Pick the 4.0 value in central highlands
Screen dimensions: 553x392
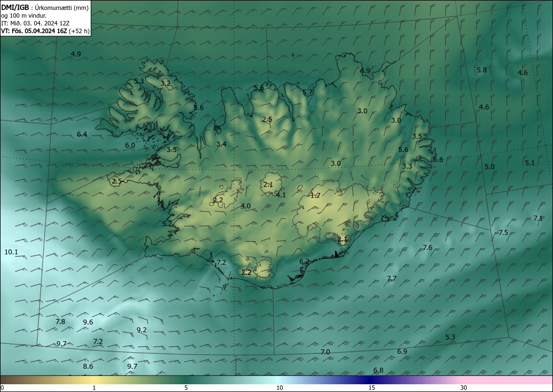(x=246, y=206)
